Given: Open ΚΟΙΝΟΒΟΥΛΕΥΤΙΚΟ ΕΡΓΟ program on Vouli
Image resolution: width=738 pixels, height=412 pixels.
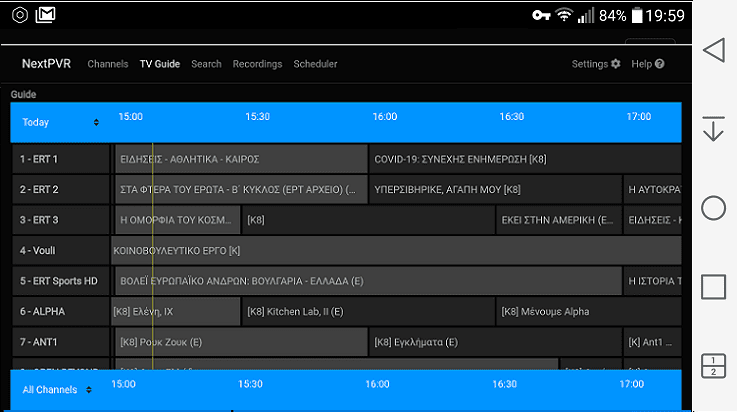Looking at the screenshot, I should click(396, 250).
